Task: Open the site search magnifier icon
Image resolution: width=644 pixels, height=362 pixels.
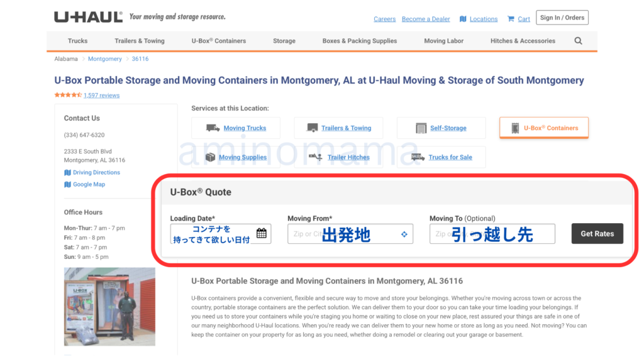Action: click(578, 41)
